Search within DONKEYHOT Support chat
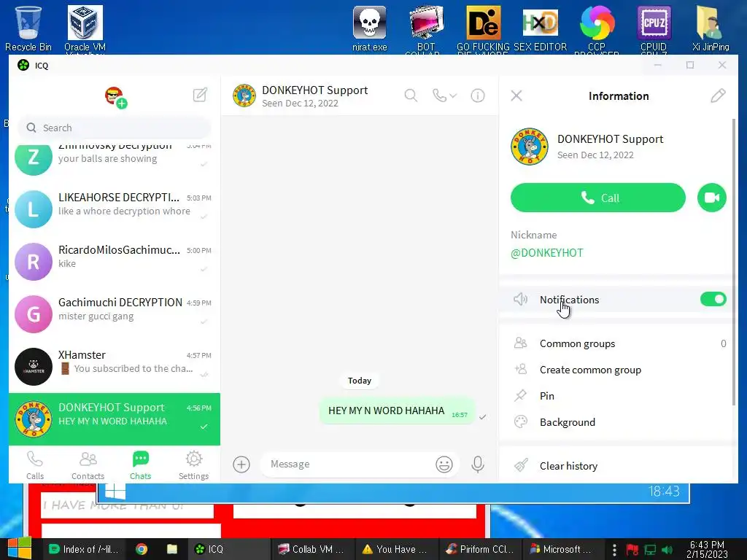The width and height of the screenshot is (747, 560). point(411,96)
